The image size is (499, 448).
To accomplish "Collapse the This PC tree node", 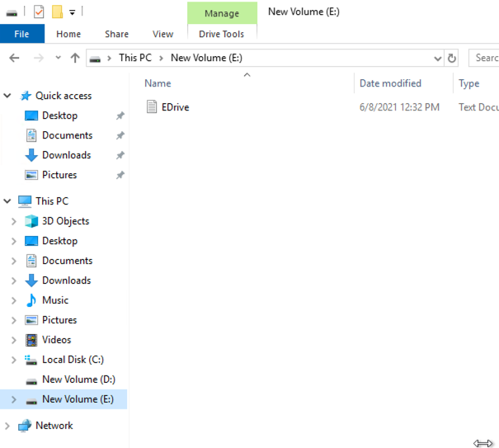I will click(7, 201).
